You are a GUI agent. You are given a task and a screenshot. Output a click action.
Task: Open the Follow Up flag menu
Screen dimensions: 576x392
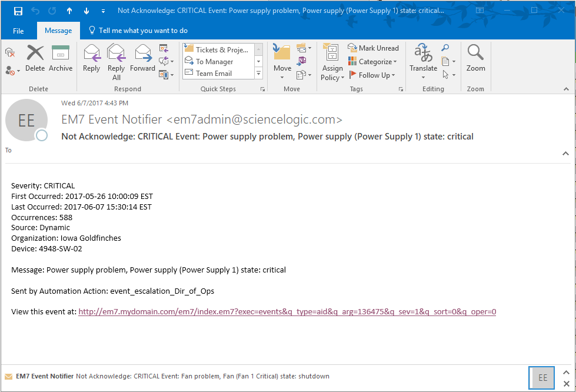(x=372, y=75)
